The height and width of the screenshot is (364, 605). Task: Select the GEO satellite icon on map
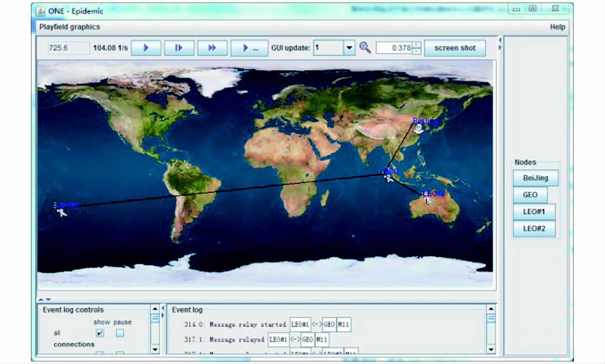coord(389,179)
